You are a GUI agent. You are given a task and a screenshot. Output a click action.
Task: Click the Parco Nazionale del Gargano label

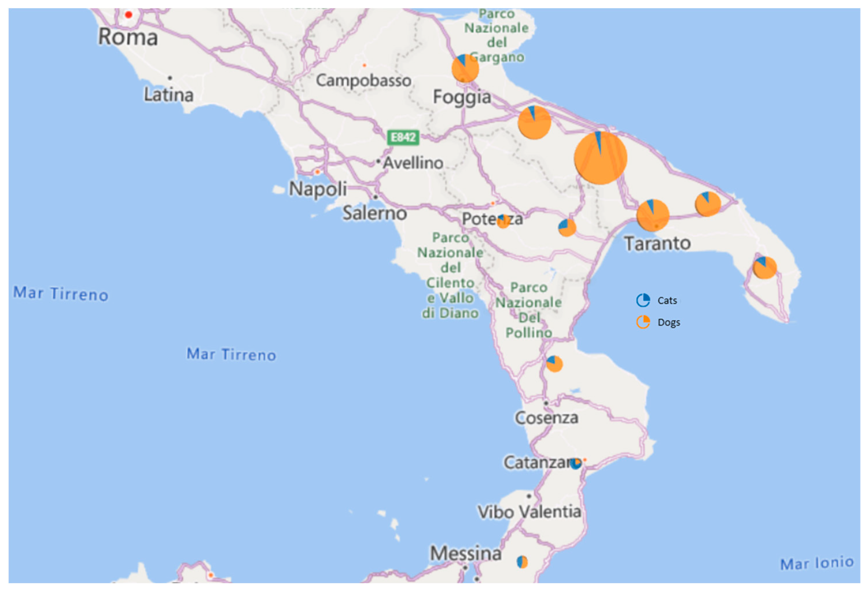pos(496,35)
